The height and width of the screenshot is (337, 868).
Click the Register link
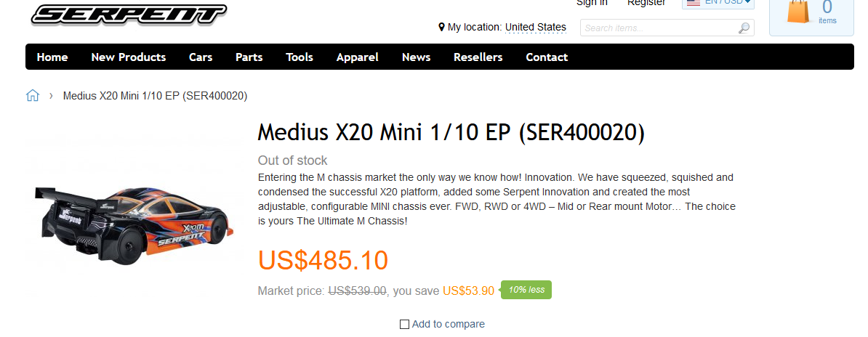coord(646,3)
